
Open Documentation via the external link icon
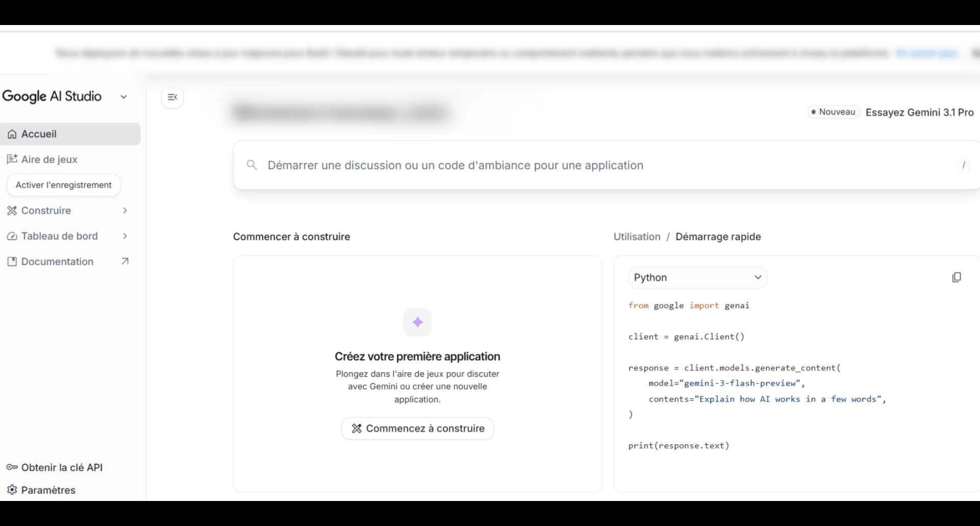pyautogui.click(x=125, y=261)
